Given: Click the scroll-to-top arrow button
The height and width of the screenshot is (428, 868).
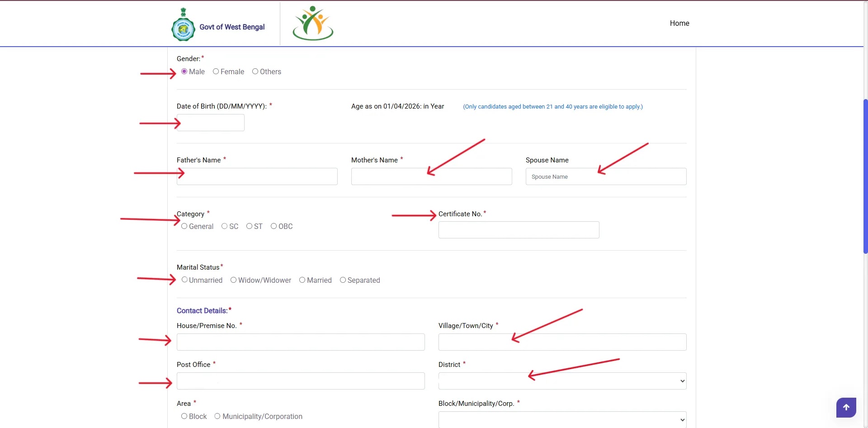Looking at the screenshot, I should coord(846,407).
